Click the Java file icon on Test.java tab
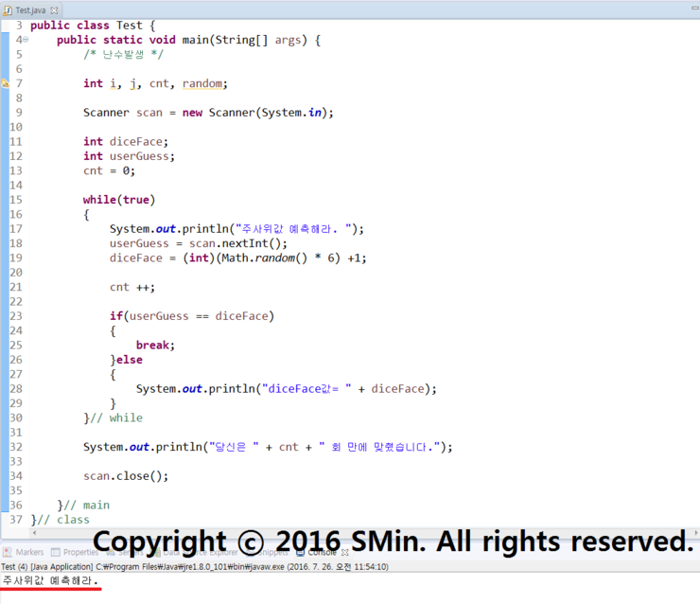 click(x=8, y=10)
